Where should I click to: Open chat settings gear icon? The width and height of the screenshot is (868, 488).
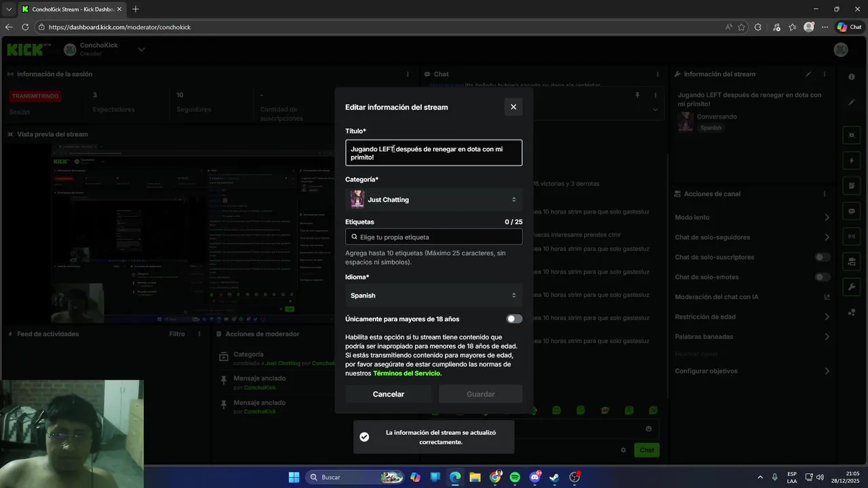click(x=624, y=450)
